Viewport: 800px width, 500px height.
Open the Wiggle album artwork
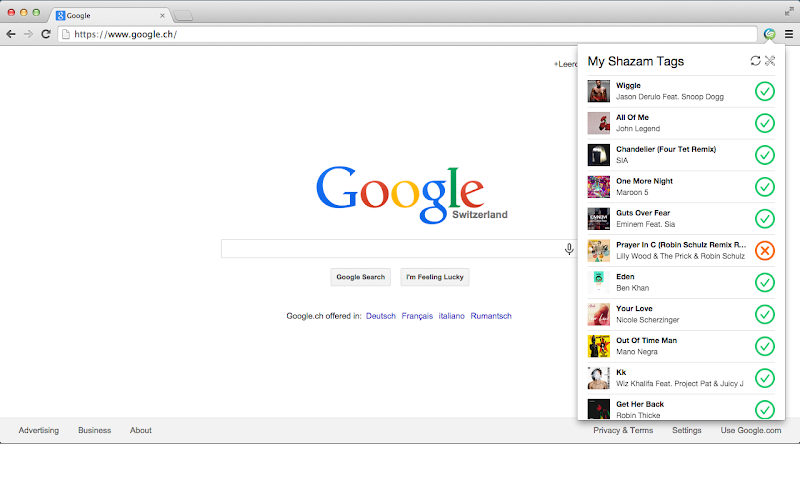(598, 91)
